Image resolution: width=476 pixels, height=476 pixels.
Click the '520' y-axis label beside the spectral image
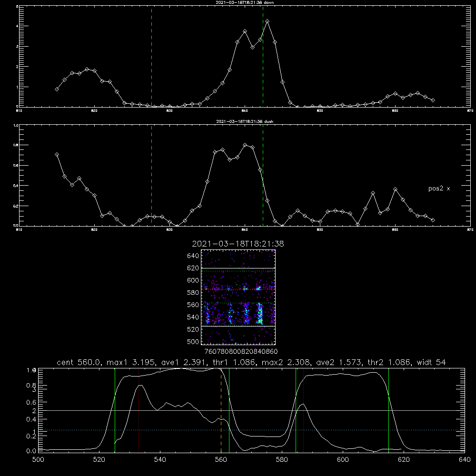(x=193, y=329)
